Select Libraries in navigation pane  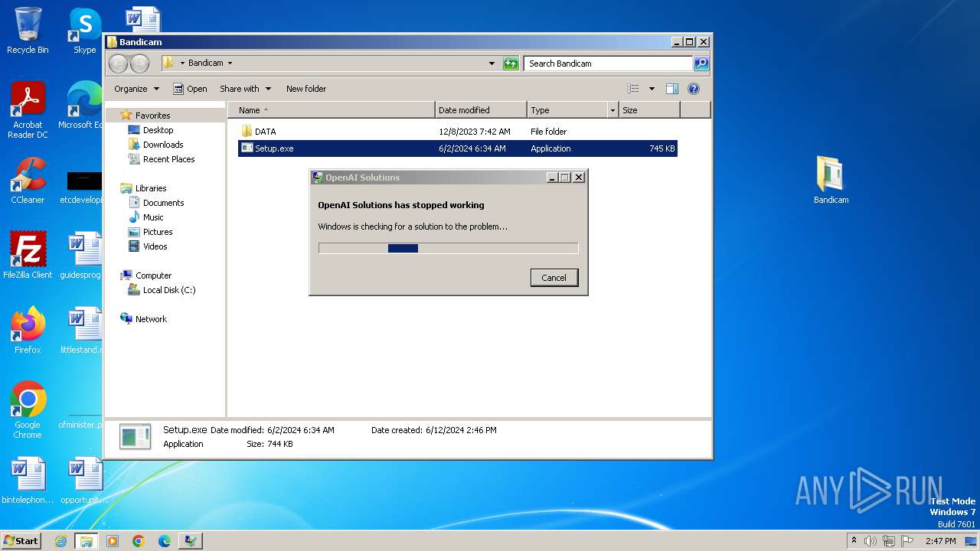tap(151, 188)
